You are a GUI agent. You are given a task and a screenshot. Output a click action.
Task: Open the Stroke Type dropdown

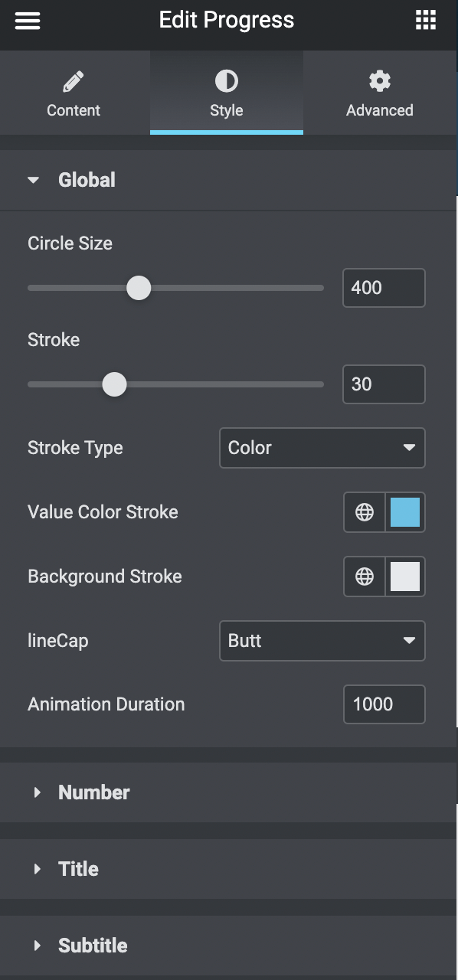click(322, 448)
